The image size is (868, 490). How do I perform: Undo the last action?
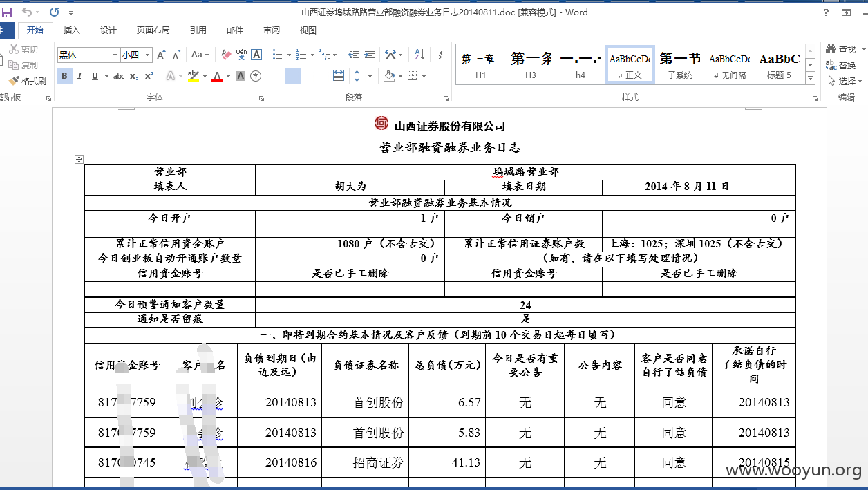pos(26,12)
